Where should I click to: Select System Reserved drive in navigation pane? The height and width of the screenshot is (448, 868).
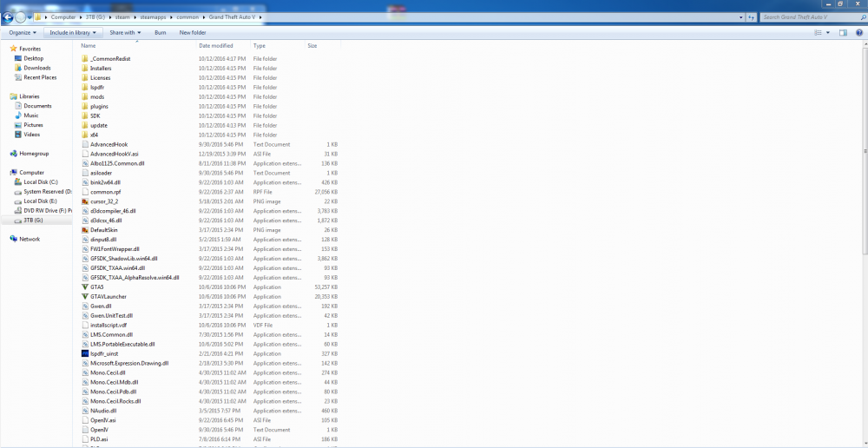(x=48, y=192)
